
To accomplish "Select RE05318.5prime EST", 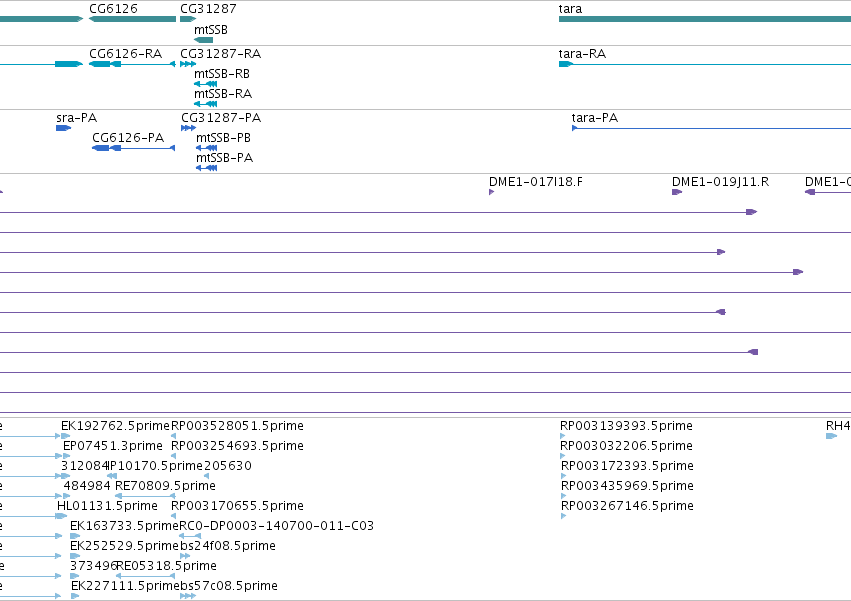I will [x=145, y=577].
